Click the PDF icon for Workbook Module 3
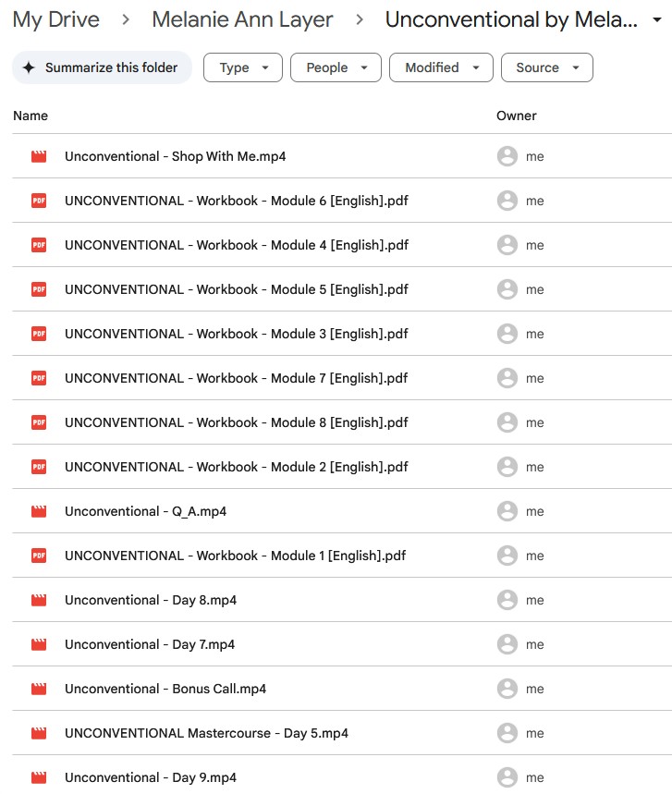 pos(39,335)
